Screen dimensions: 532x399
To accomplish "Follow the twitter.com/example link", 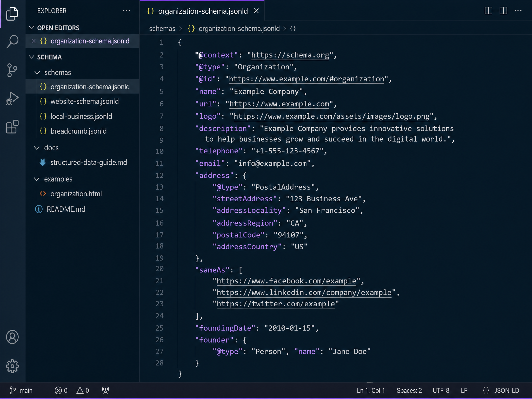I will 276,304.
